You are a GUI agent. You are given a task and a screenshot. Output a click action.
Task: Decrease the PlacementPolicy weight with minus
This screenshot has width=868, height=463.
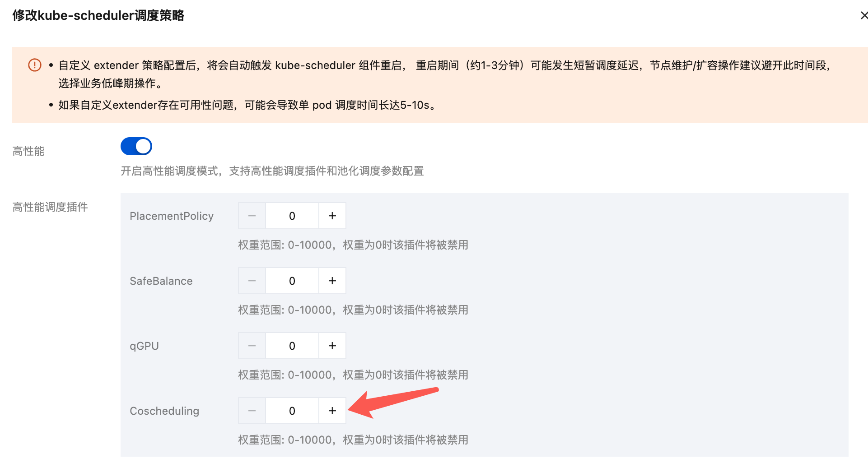pos(252,216)
